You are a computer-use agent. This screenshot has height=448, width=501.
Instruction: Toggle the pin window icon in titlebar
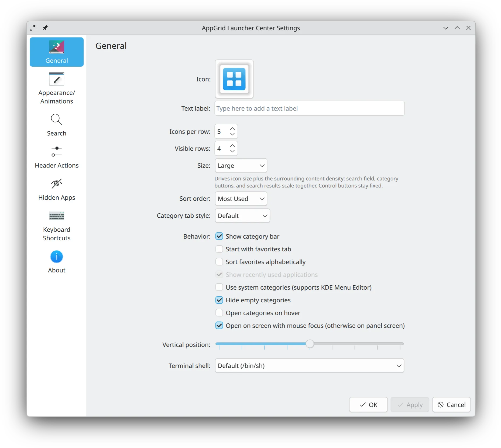pyautogui.click(x=45, y=28)
